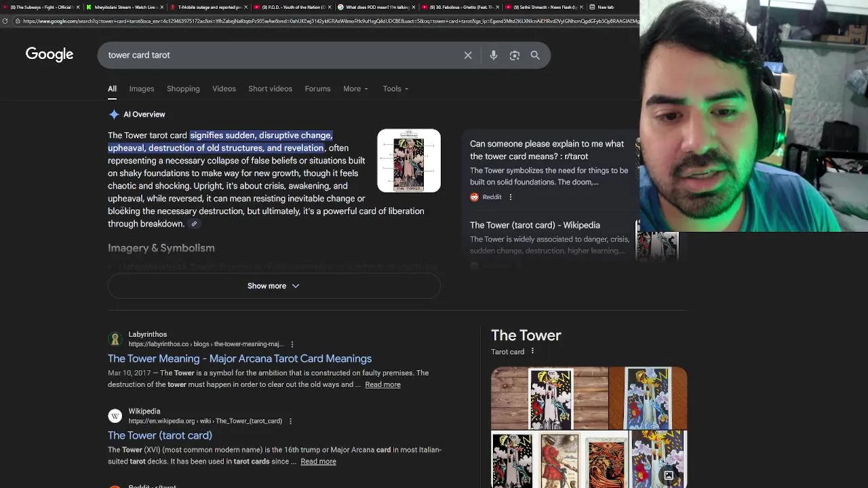Open The Tower Meaning Major Arcana link

(239, 359)
